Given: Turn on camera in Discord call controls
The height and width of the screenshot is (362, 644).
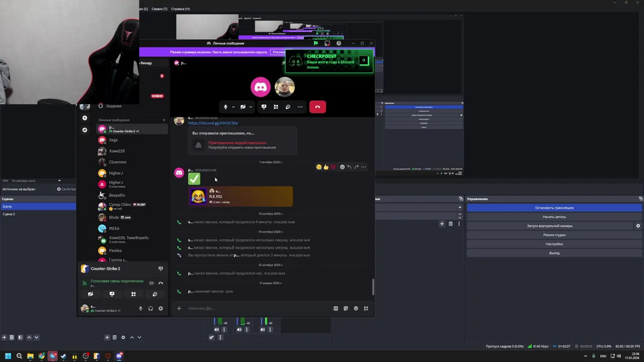Looking at the screenshot, I should pyautogui.click(x=243, y=107).
